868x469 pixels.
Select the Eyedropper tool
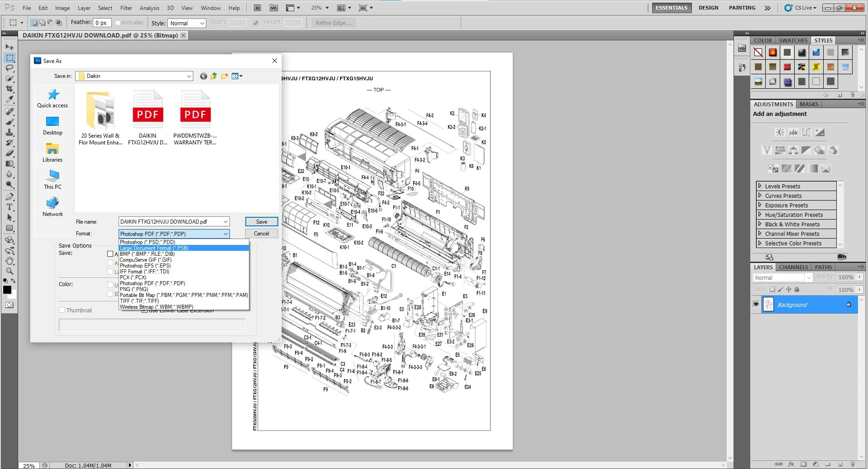[x=10, y=99]
